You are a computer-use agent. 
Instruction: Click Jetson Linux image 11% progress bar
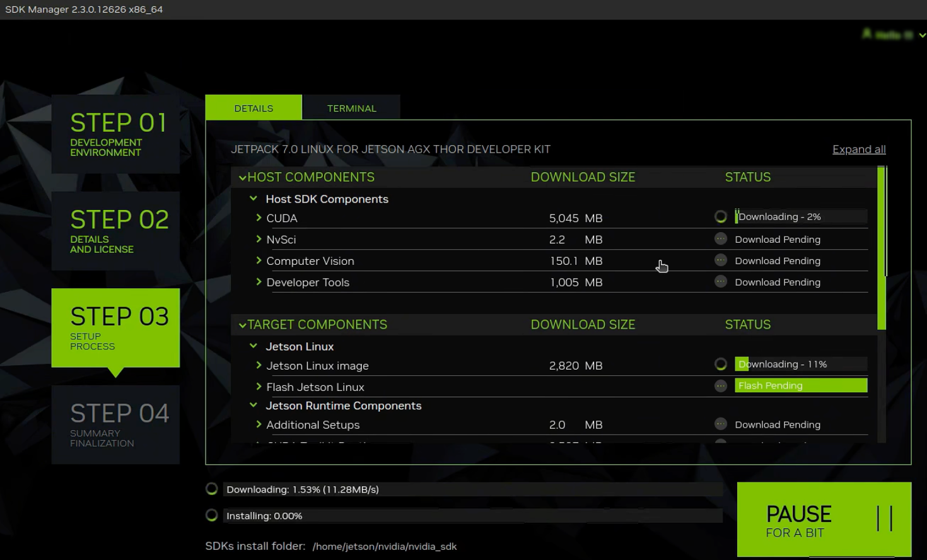pyautogui.click(x=801, y=365)
